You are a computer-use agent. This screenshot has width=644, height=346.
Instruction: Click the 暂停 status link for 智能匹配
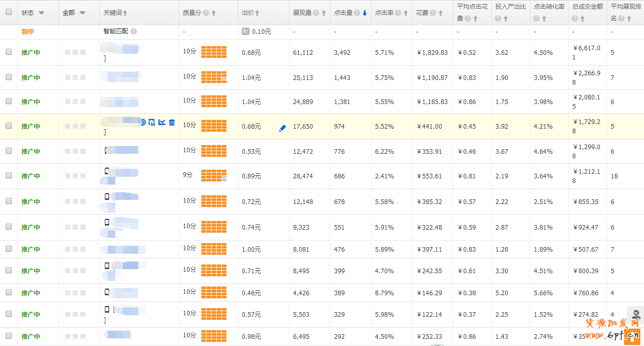[x=28, y=32]
